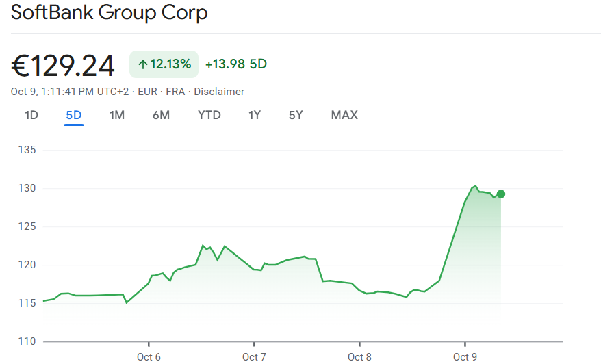Select the MAX time range tab

click(x=344, y=115)
